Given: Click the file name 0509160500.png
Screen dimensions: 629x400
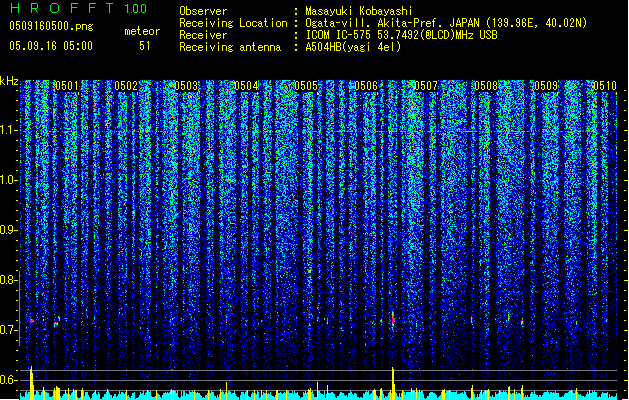Looking at the screenshot, I should (51, 26).
